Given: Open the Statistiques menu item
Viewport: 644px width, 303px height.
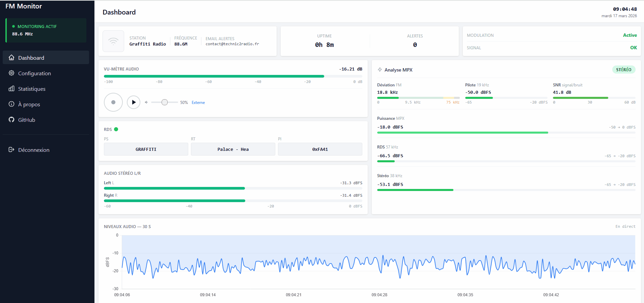Looking at the screenshot, I should point(32,89).
